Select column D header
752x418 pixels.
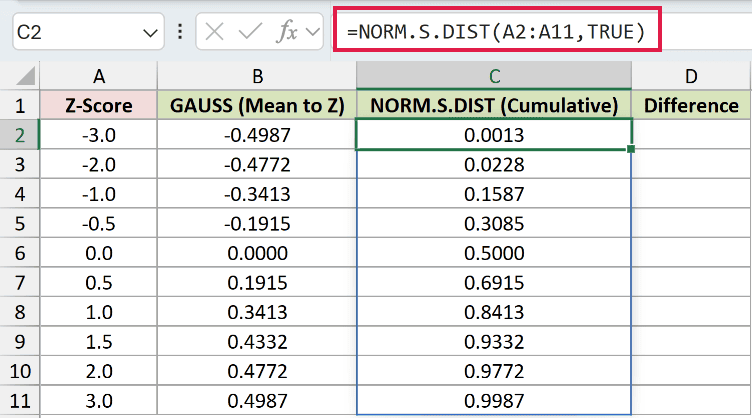[691, 76]
